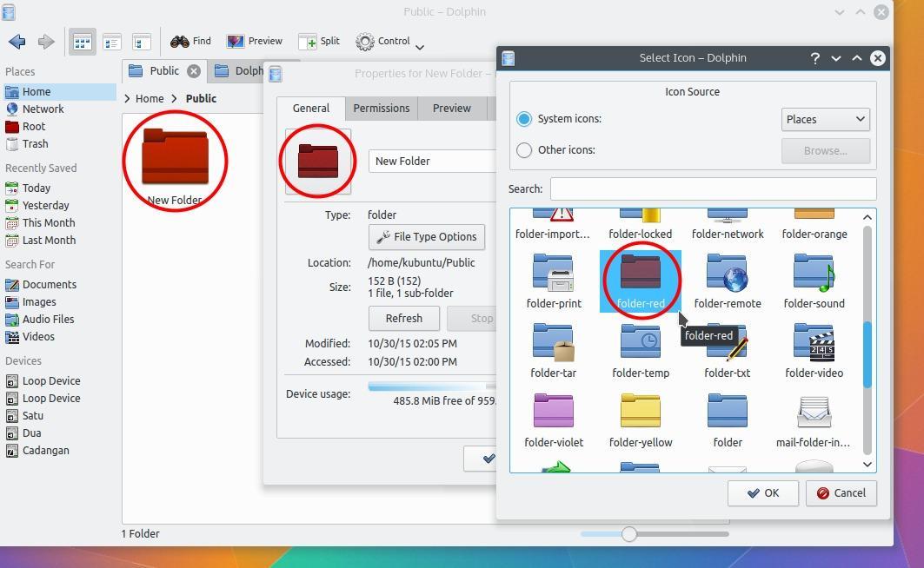Pick the folder-violet icon
Screen dimensions: 924x568
pos(554,417)
